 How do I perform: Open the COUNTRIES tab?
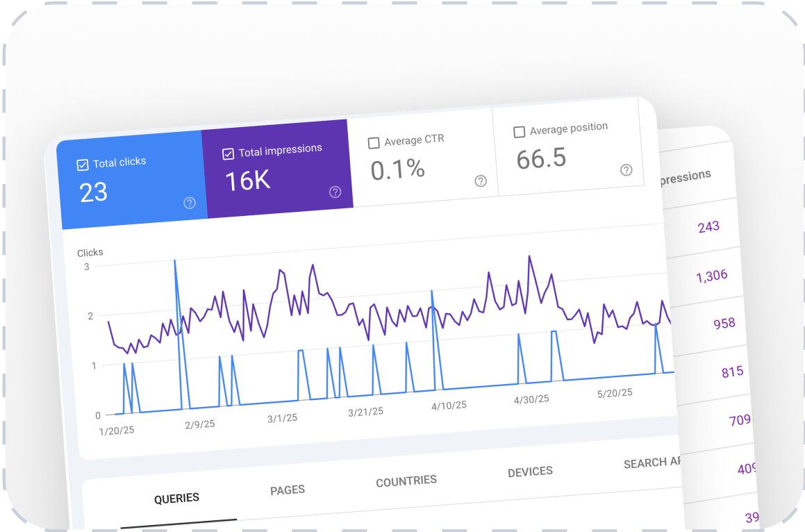406,481
